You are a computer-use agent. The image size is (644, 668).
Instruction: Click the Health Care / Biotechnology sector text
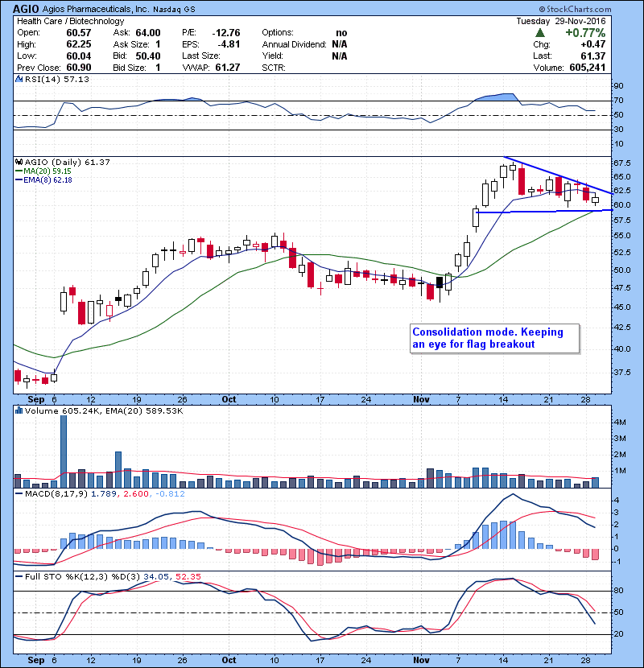[x=70, y=21]
